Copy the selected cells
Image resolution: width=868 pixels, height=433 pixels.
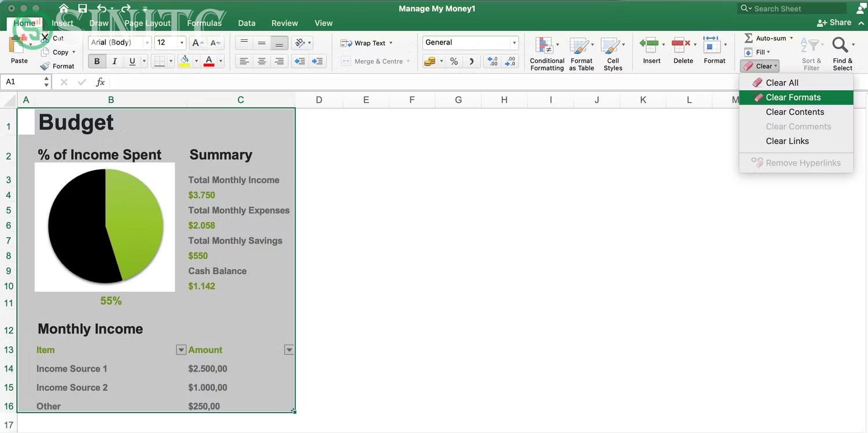45,53
